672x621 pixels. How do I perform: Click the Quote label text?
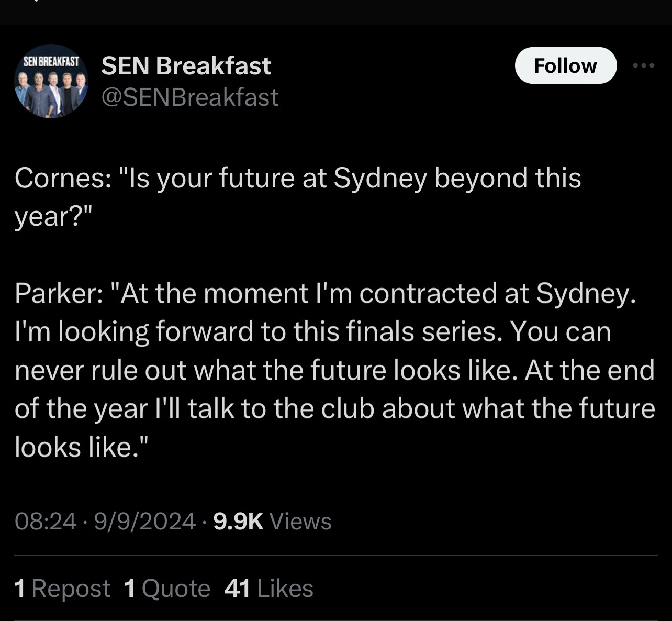(176, 589)
